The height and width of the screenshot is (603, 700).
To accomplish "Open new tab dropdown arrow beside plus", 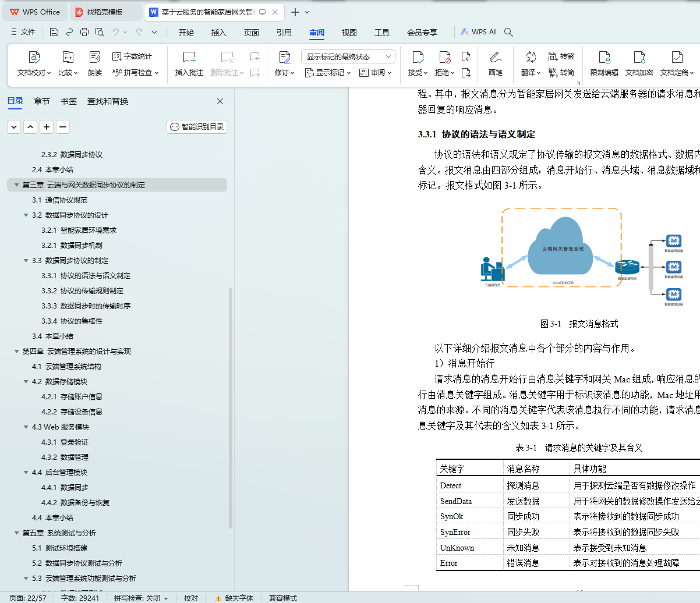I will coord(307,12).
